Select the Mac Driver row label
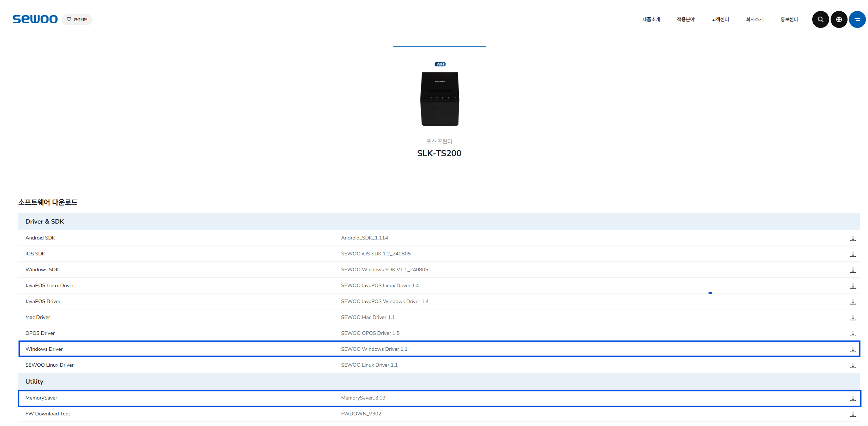The height and width of the screenshot is (426, 868). (38, 317)
